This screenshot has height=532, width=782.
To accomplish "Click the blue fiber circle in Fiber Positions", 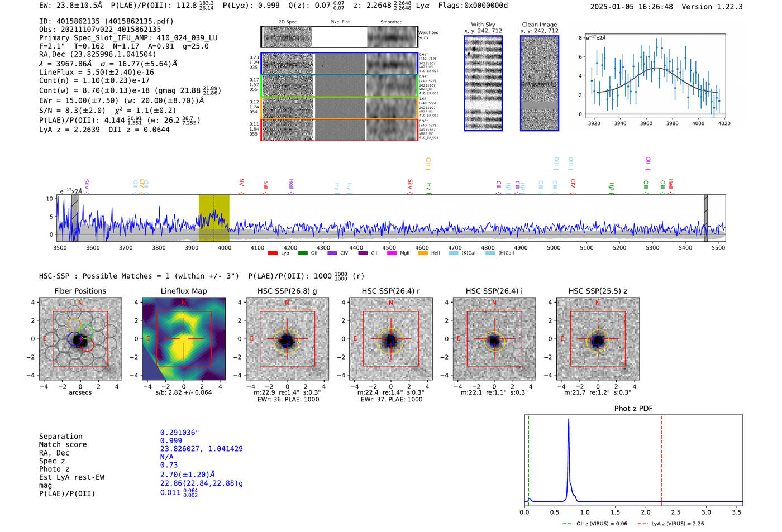I will [74, 338].
